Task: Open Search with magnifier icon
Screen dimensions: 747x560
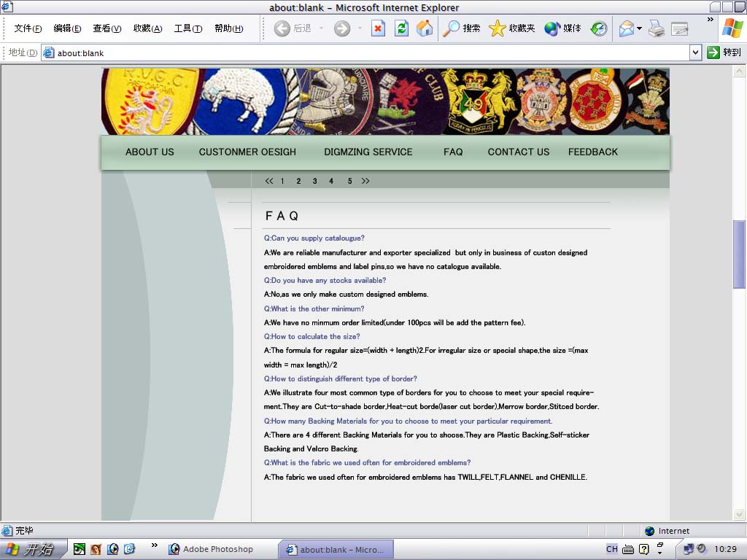Action: coord(461,28)
